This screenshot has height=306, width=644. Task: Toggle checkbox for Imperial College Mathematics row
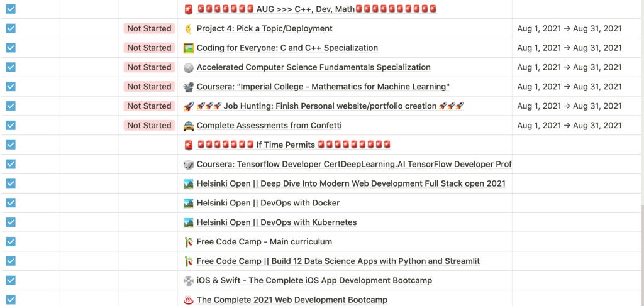[x=11, y=87]
